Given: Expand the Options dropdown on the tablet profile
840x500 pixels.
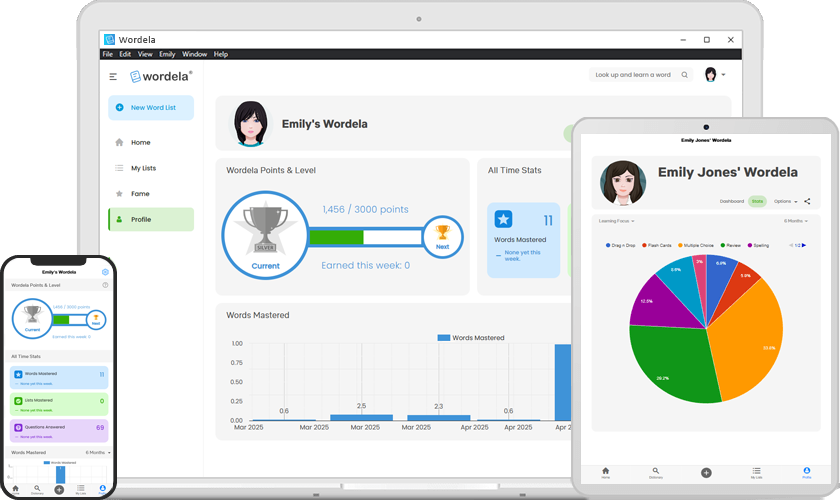Looking at the screenshot, I should [785, 202].
